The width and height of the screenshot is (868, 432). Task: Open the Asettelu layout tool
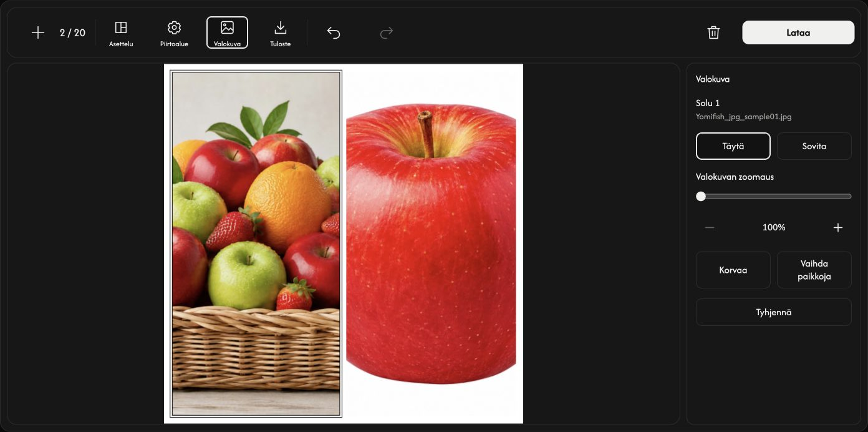pos(121,33)
